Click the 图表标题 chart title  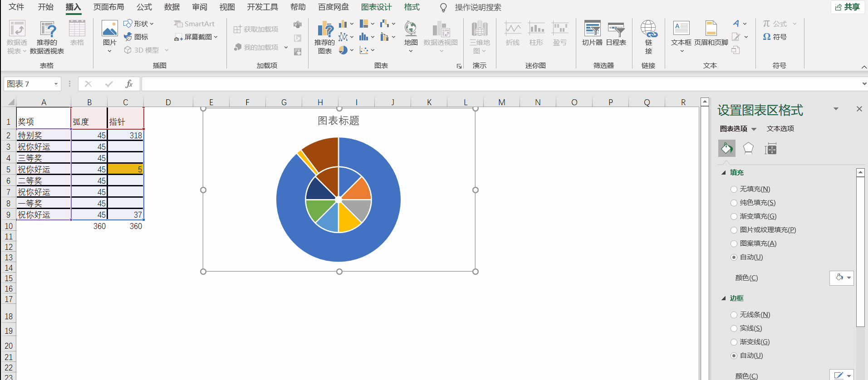pyautogui.click(x=338, y=121)
